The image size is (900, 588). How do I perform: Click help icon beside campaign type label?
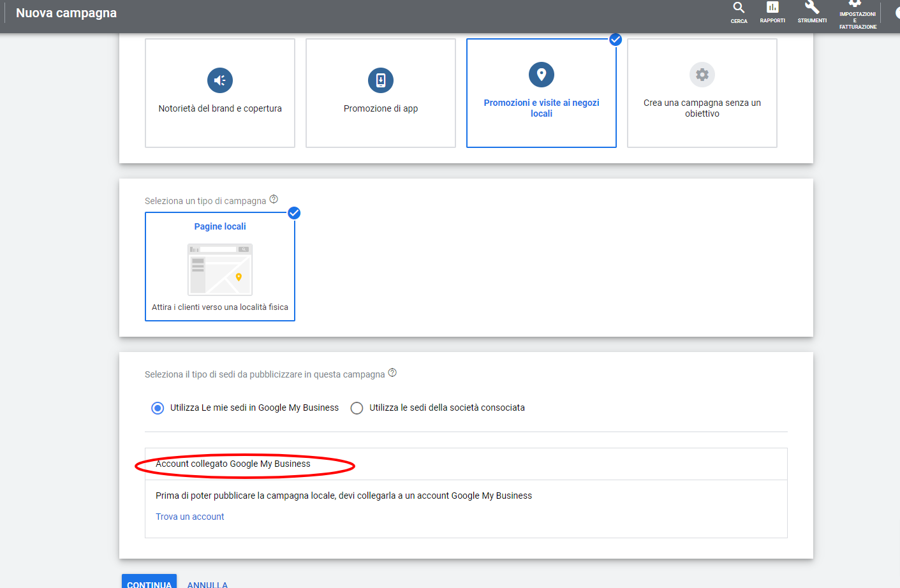pos(274,200)
